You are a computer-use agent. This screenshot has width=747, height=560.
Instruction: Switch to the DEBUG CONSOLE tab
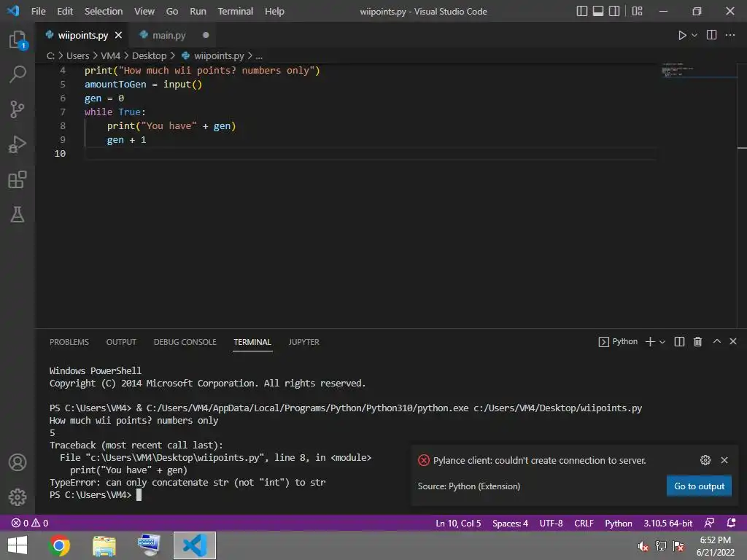coord(185,342)
